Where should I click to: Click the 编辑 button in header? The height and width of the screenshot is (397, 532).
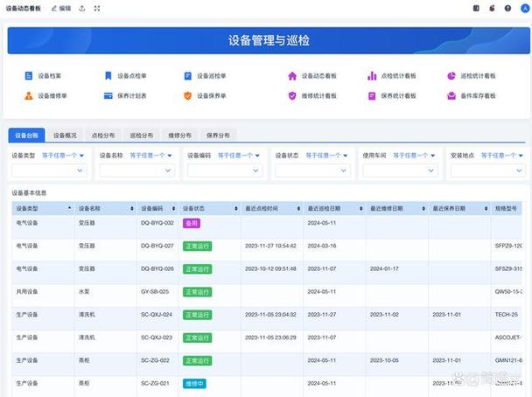pyautogui.click(x=61, y=9)
